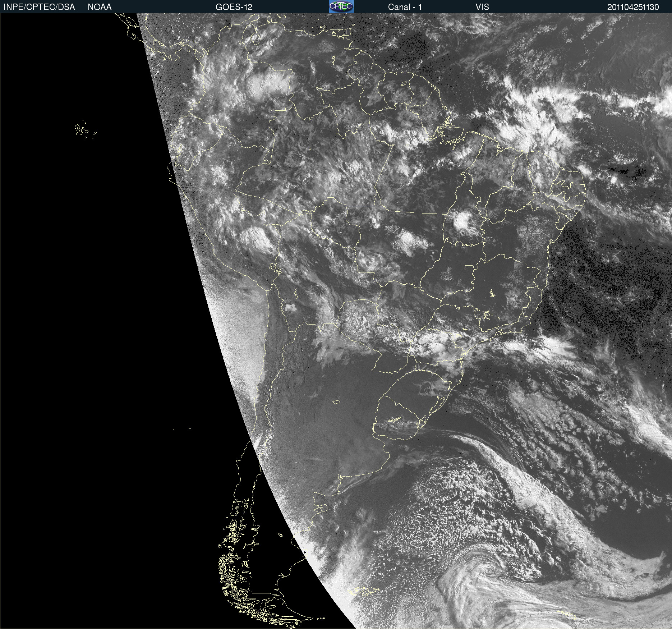Click the CPTEC logo in header

pyautogui.click(x=341, y=6)
